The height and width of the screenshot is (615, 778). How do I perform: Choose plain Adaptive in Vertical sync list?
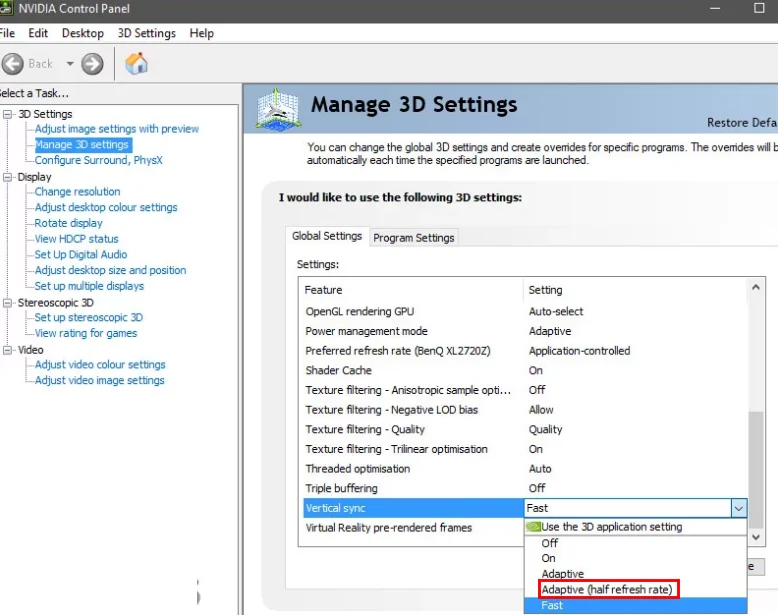coord(635,574)
